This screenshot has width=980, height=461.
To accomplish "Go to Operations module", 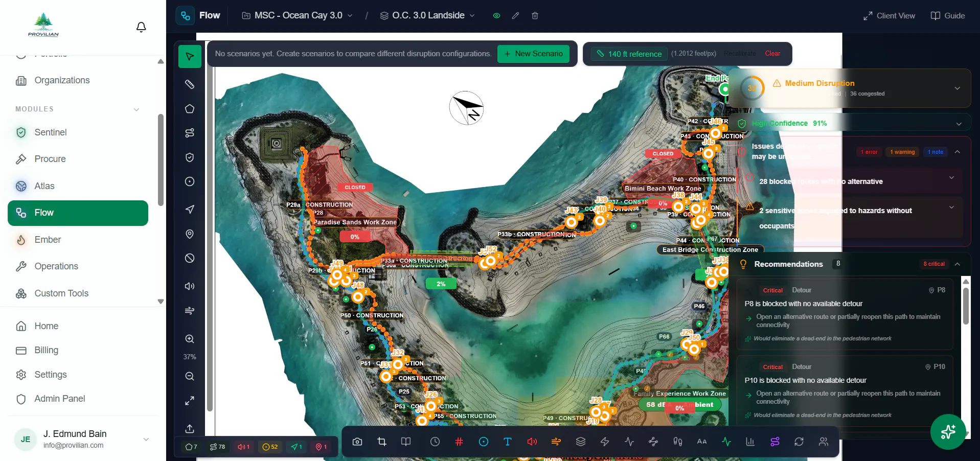I will 78,266.
